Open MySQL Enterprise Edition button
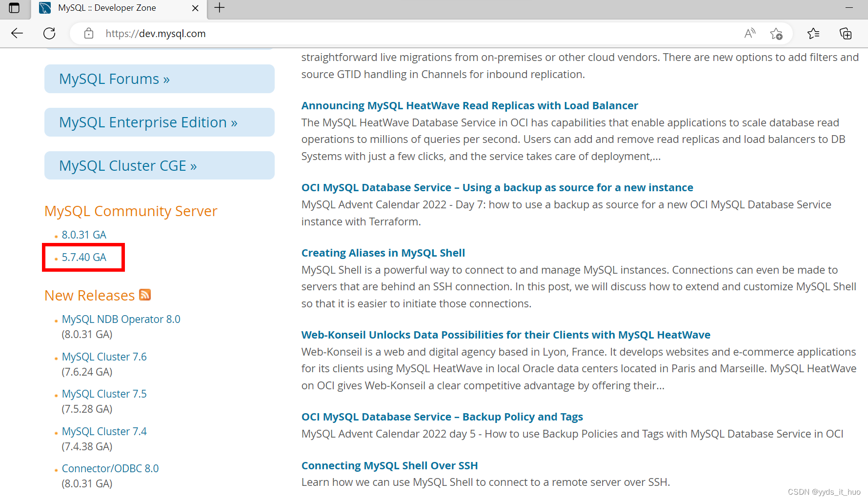 click(160, 122)
